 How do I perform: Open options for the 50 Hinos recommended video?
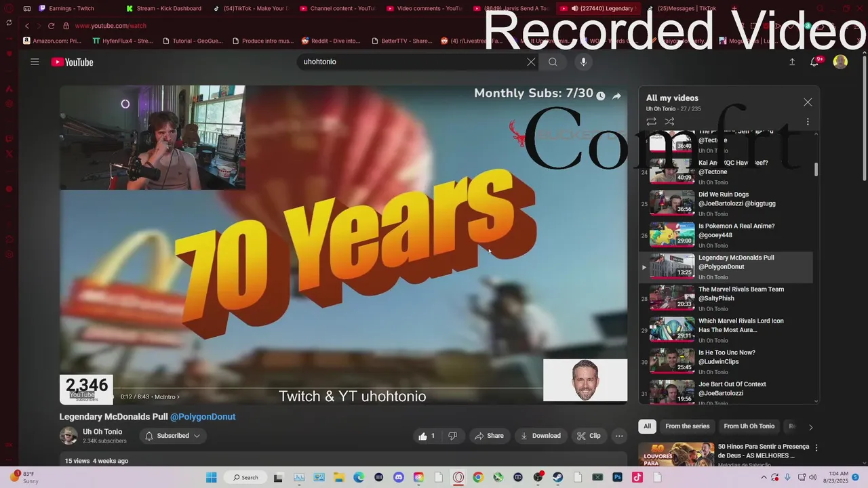pyautogui.click(x=816, y=448)
